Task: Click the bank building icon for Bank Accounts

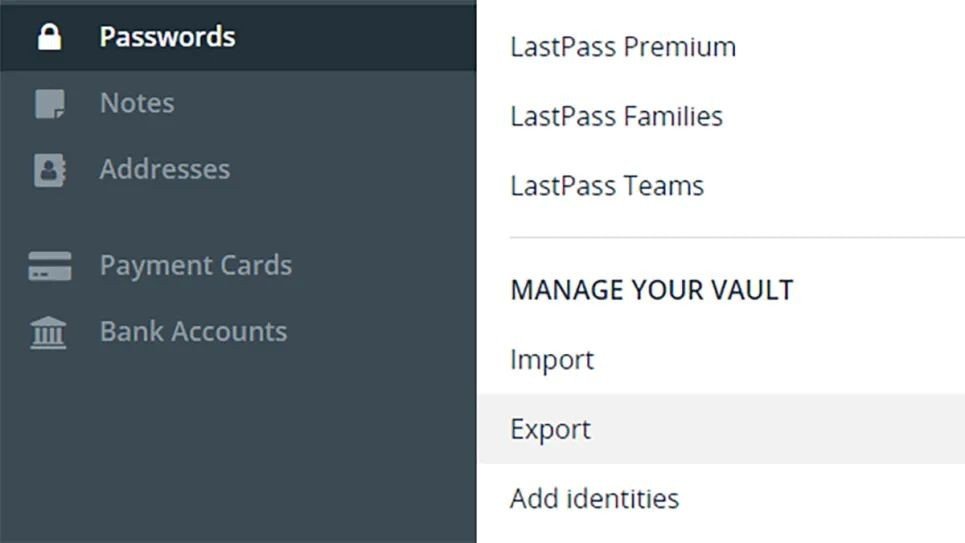Action: [x=49, y=332]
